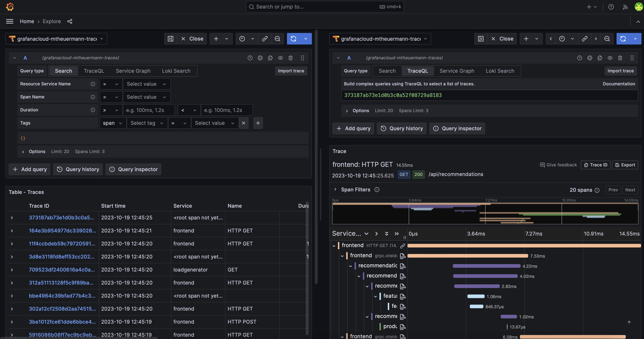Open the user avatar profile menu
The height and width of the screenshot is (339, 644).
tap(639, 7)
